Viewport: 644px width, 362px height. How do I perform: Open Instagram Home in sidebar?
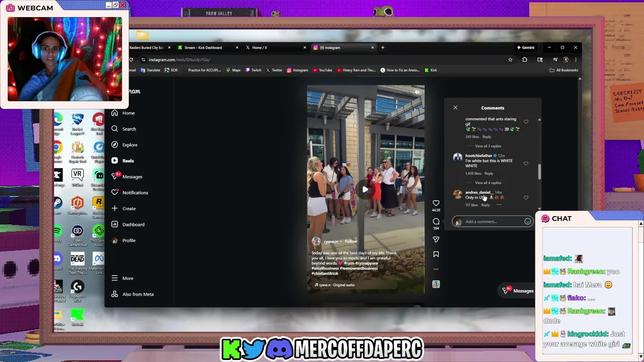123,113
